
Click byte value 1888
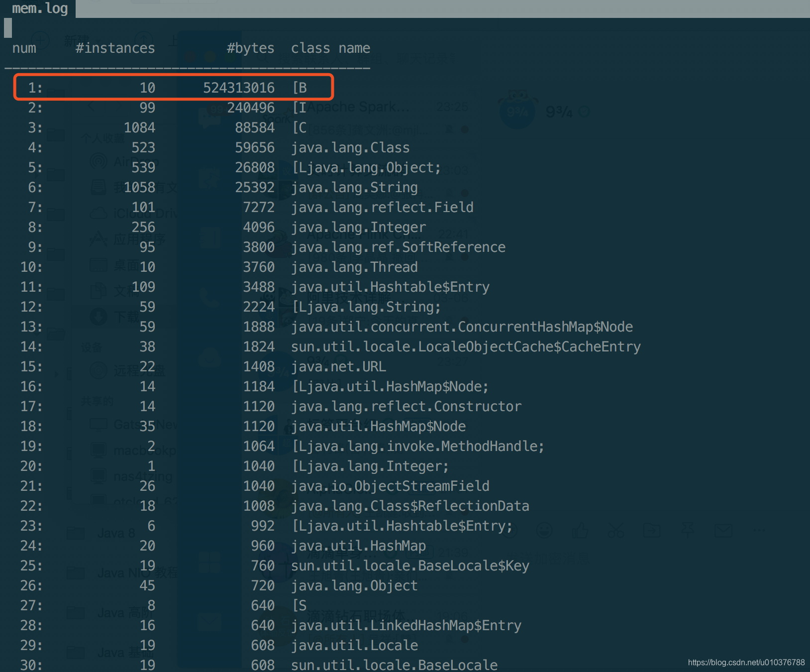[x=259, y=327]
